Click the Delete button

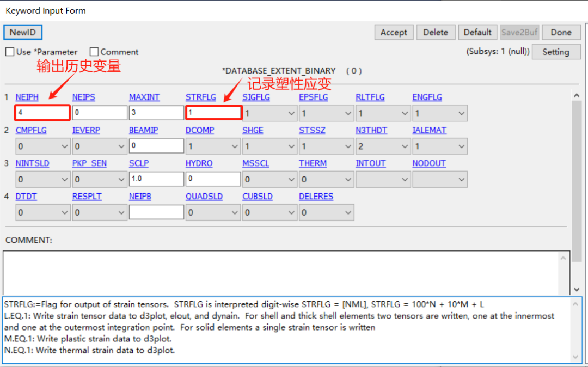tap(436, 32)
